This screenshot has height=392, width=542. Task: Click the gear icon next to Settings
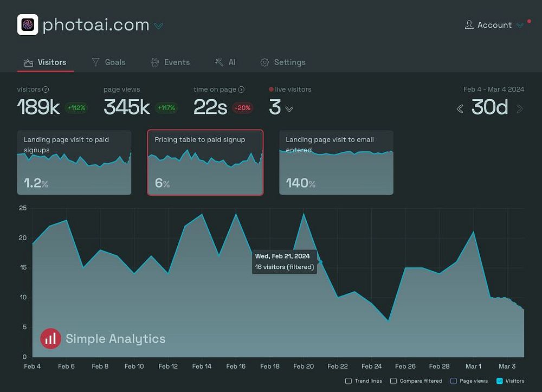pyautogui.click(x=265, y=62)
